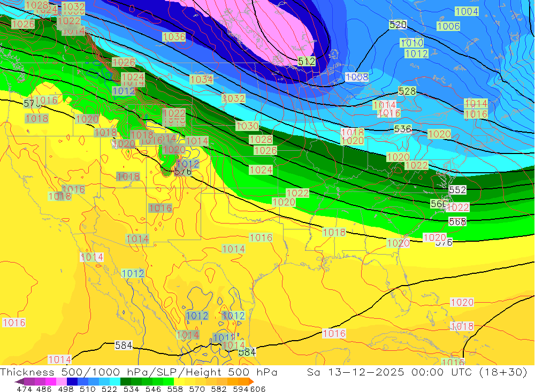
Task: Click the 536 height contour label
Action: (403, 129)
